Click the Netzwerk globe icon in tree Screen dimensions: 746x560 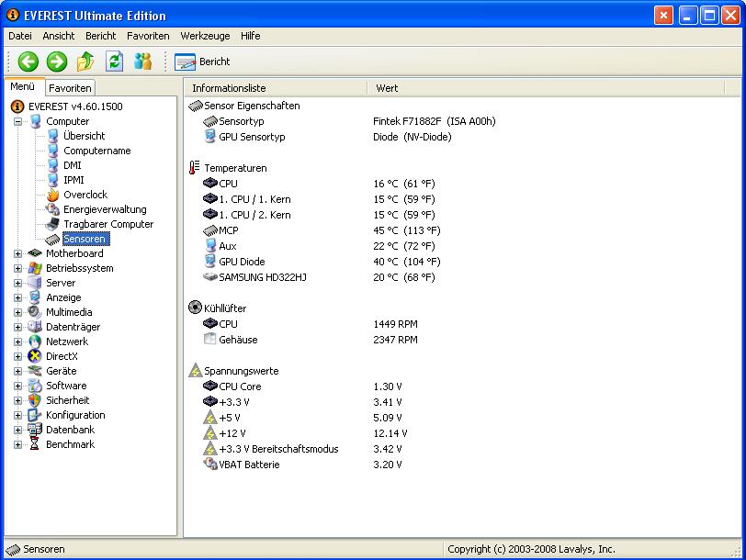tap(35, 342)
